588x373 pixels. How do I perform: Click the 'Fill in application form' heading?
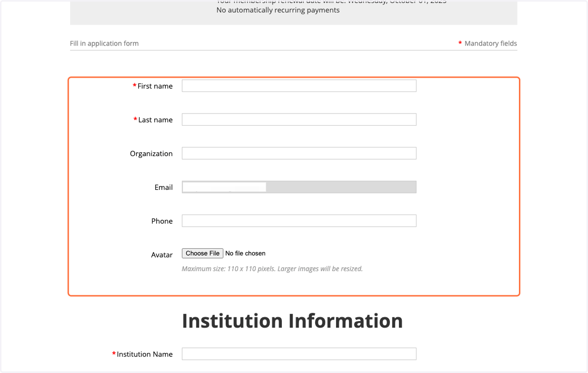click(104, 44)
